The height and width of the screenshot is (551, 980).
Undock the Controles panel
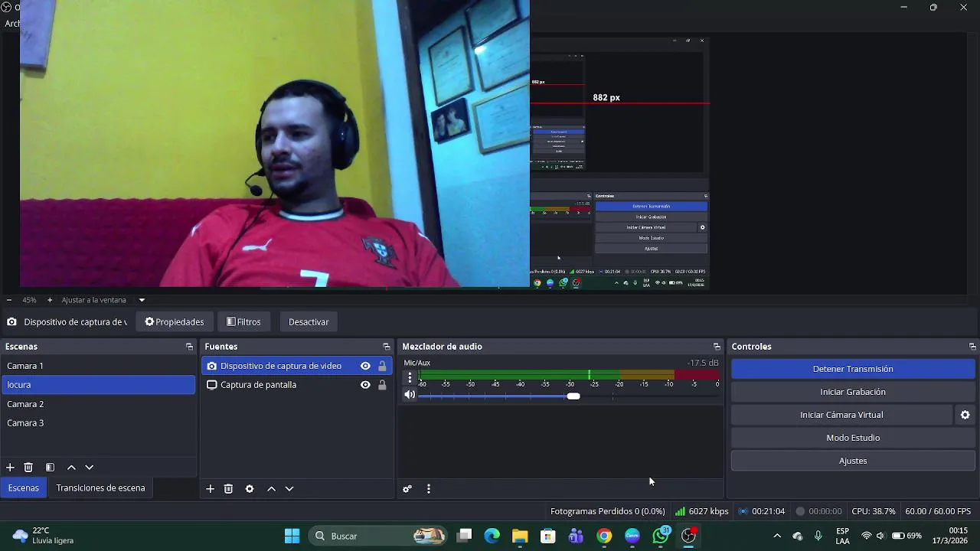pos(972,347)
